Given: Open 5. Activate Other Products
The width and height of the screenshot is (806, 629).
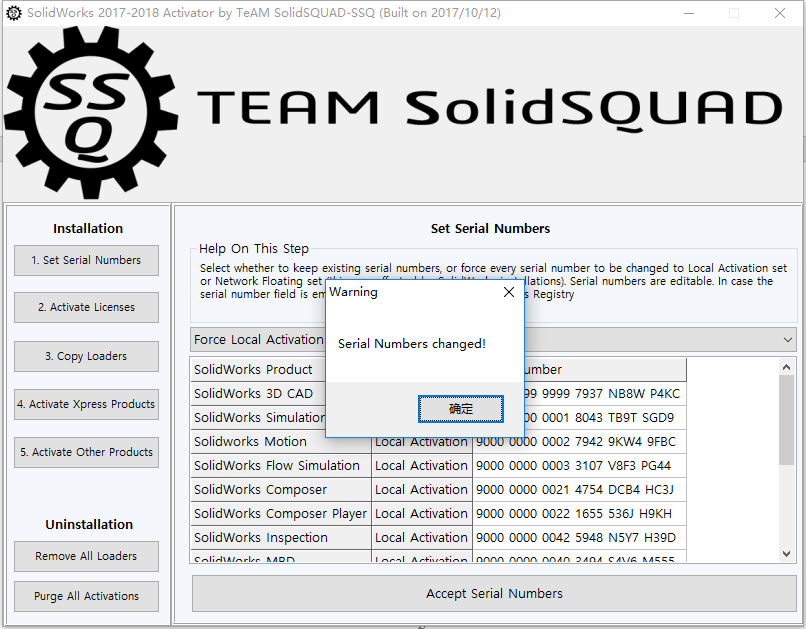Looking at the screenshot, I should tap(86, 452).
